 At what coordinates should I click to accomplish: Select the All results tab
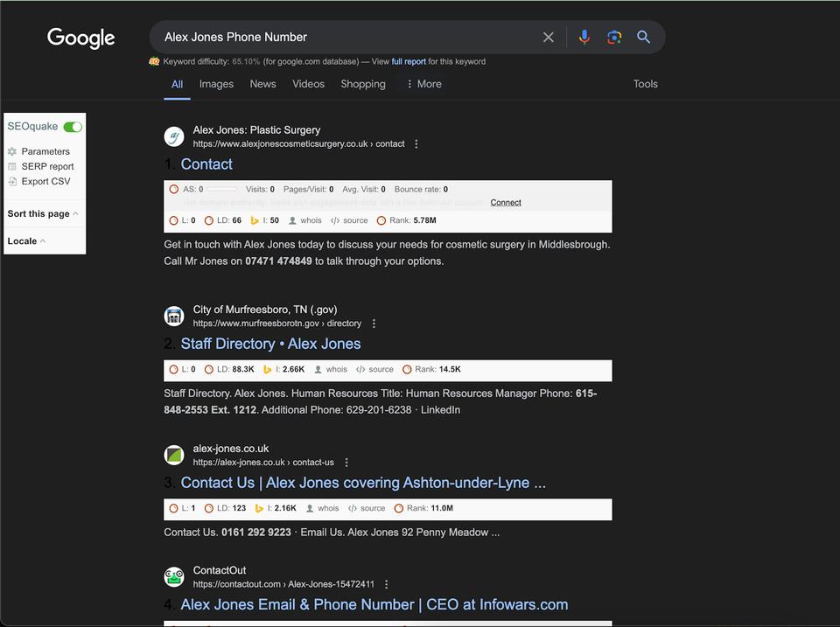pos(178,84)
